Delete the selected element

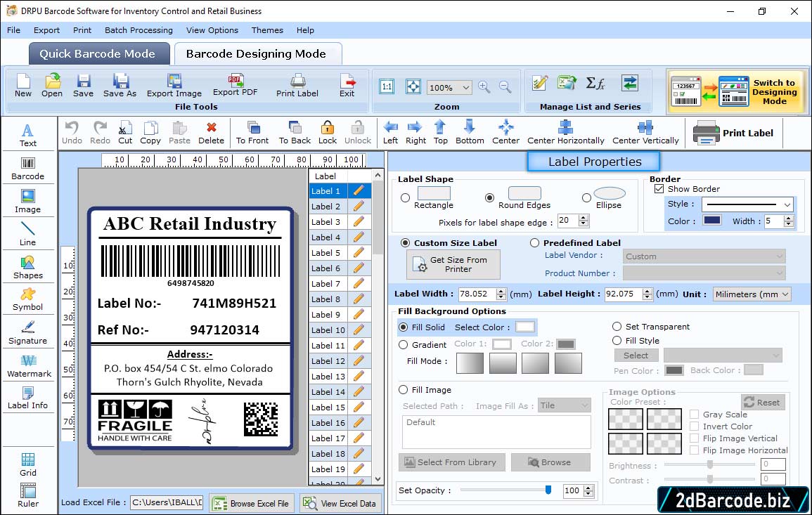[212, 133]
